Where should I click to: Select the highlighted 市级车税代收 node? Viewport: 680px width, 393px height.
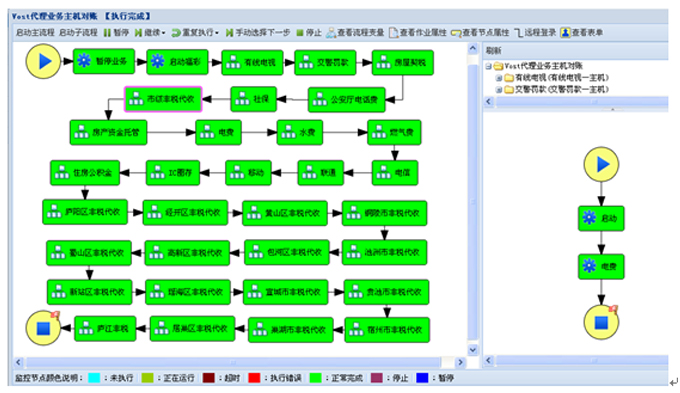click(x=163, y=99)
